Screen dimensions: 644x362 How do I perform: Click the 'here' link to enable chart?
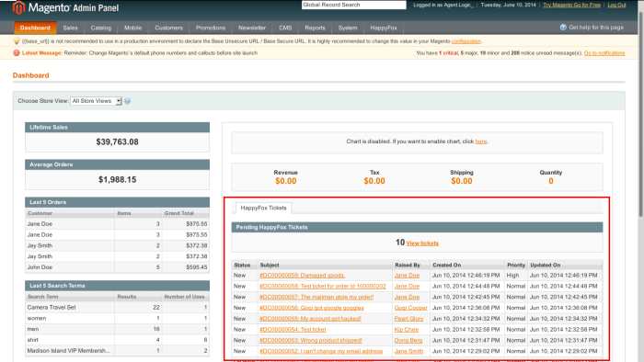pyautogui.click(x=480, y=141)
